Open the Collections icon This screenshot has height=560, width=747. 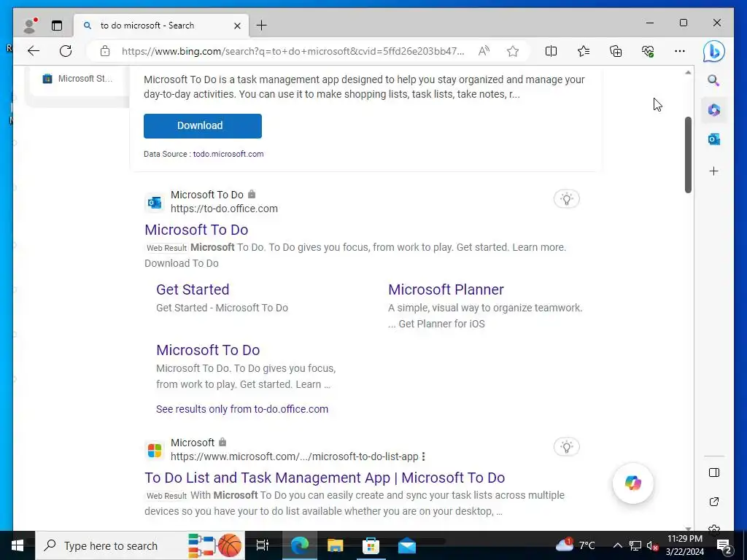tap(616, 51)
